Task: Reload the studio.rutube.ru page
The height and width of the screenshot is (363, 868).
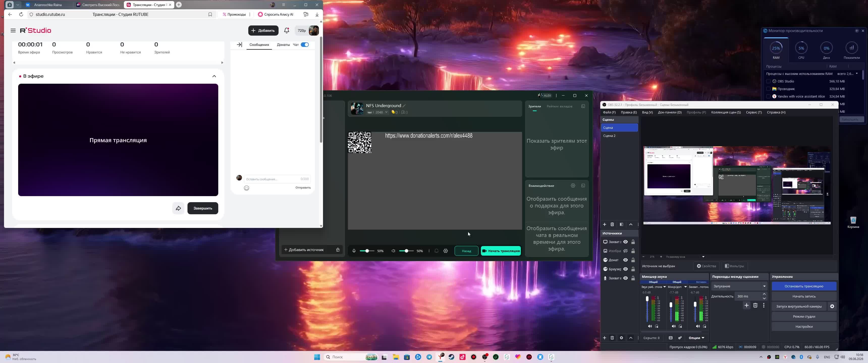Action: (21, 14)
